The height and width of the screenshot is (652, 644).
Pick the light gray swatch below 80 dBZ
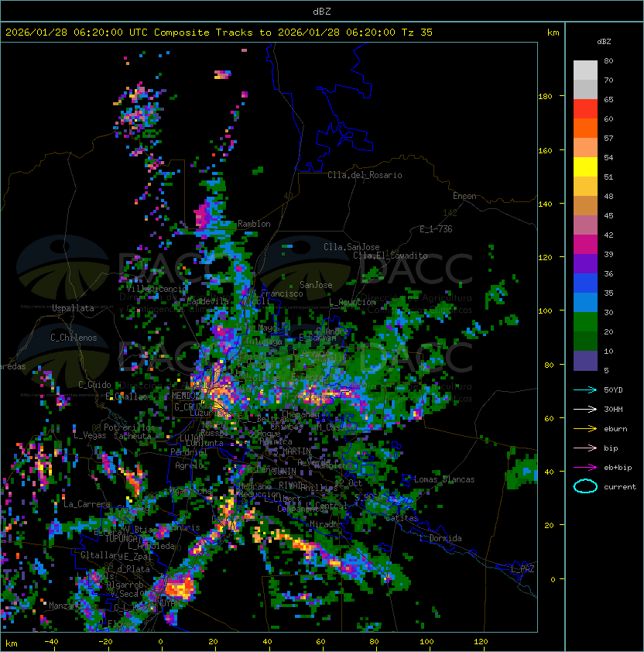585,70
